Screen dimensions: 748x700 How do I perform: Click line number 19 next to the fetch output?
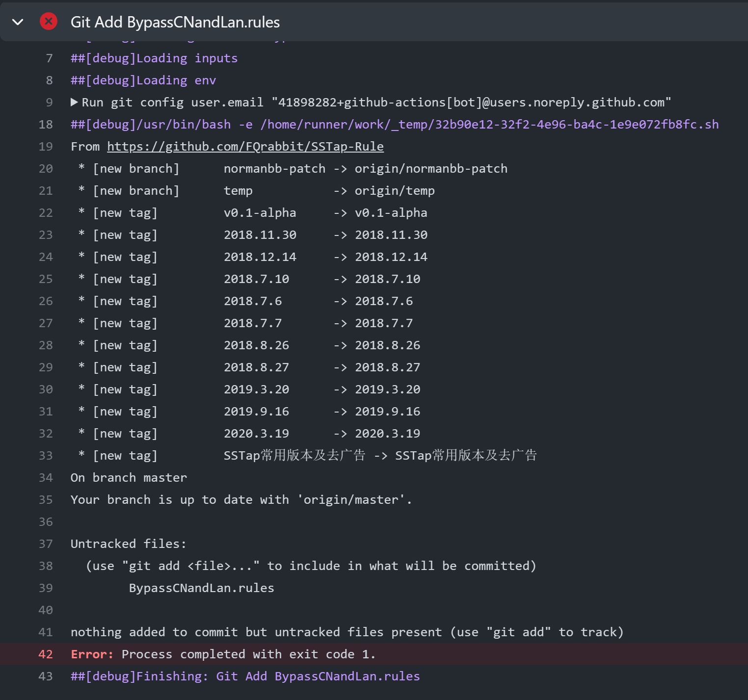pos(45,146)
